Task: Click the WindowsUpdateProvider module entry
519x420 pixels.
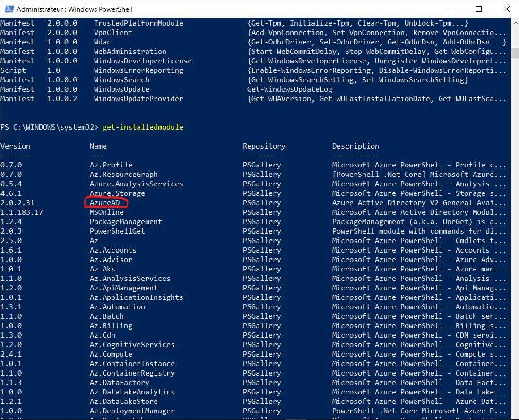Action: pyautogui.click(x=138, y=99)
